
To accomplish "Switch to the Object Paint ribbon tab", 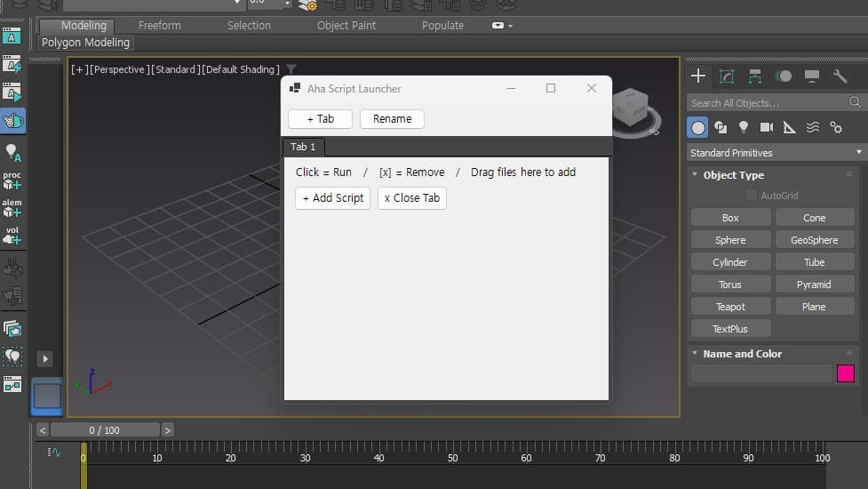I will pos(346,26).
